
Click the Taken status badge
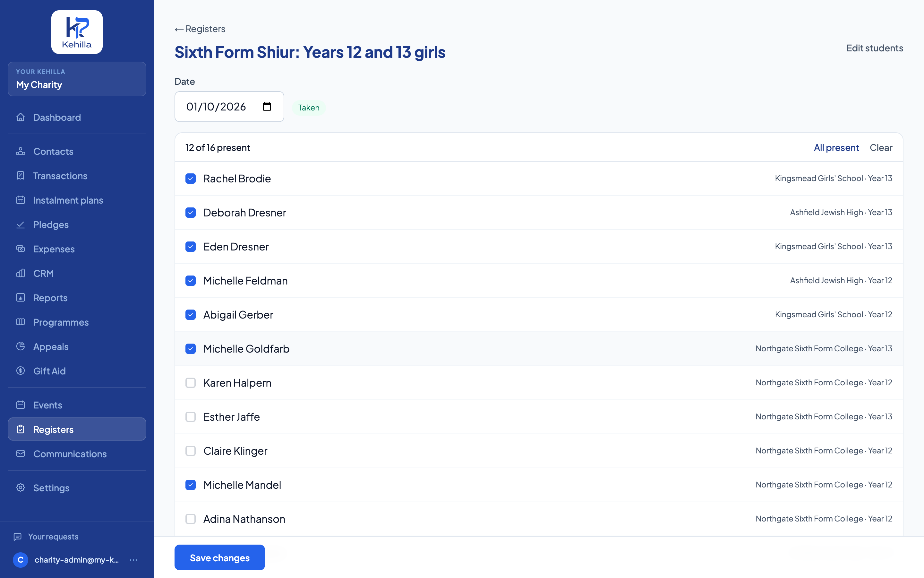[309, 108]
